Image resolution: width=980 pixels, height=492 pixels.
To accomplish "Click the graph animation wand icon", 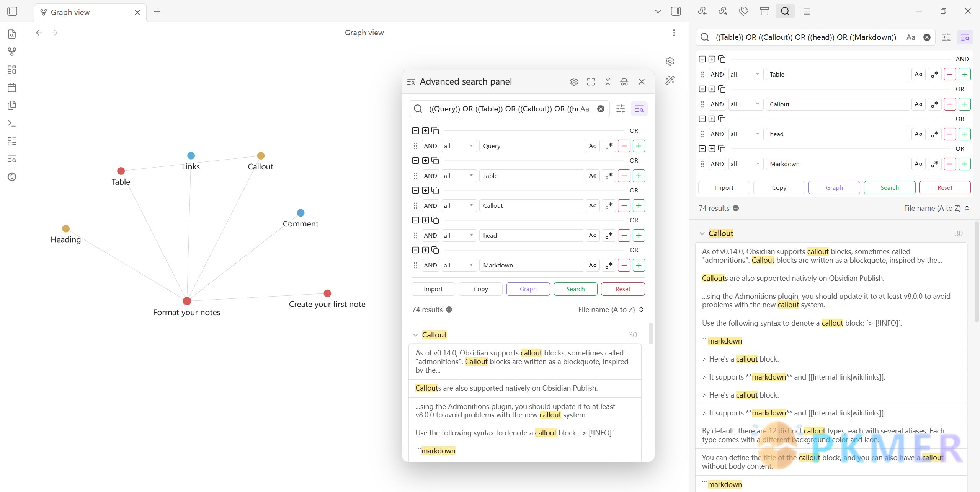I will pos(670,80).
